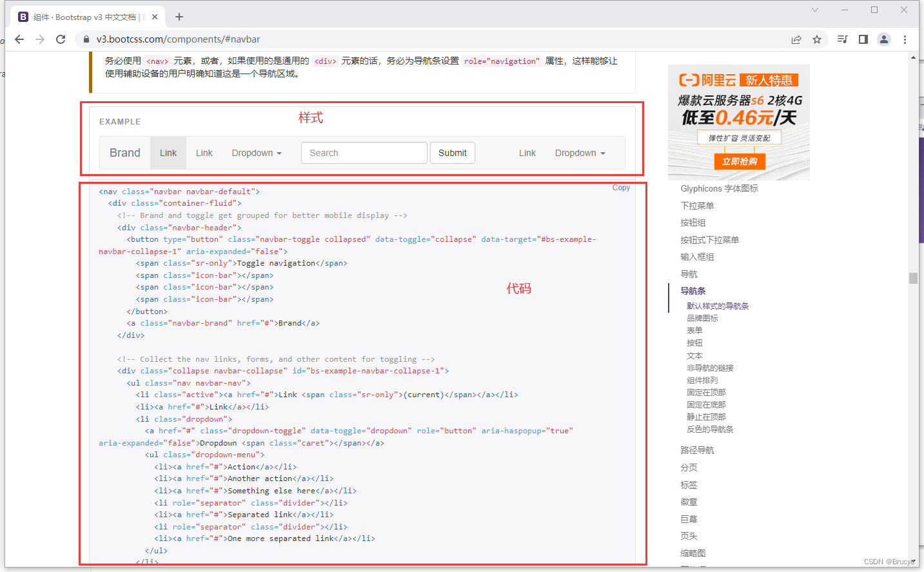924x572 pixels.
Task: Jump to 品牌图标 subsection
Action: (x=702, y=319)
